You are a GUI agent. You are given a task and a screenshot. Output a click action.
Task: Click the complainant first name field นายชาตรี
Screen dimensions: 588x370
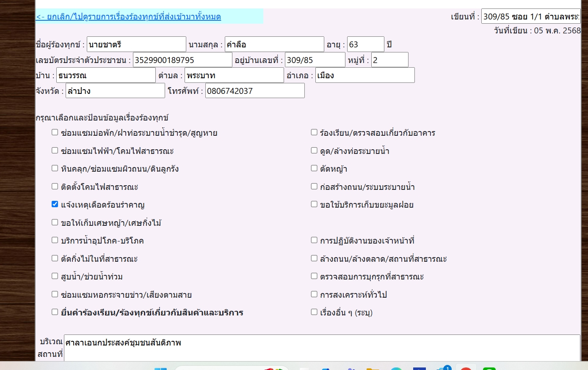pos(136,44)
